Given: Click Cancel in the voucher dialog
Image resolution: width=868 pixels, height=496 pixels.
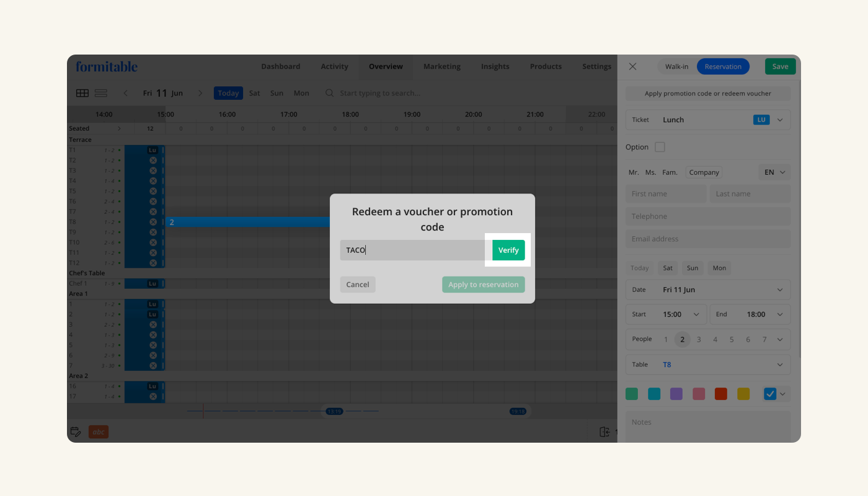Looking at the screenshot, I should click(358, 285).
